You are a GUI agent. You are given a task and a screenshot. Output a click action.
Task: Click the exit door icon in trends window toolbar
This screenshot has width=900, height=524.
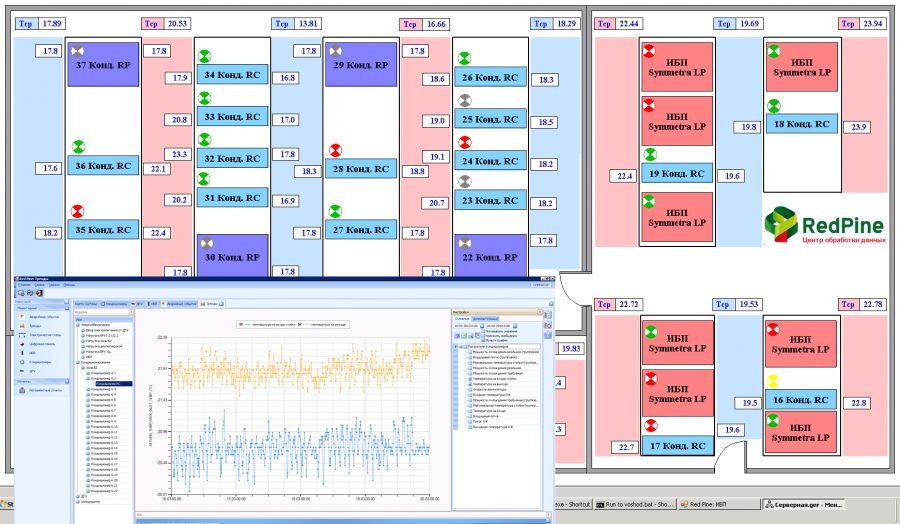pos(39,293)
